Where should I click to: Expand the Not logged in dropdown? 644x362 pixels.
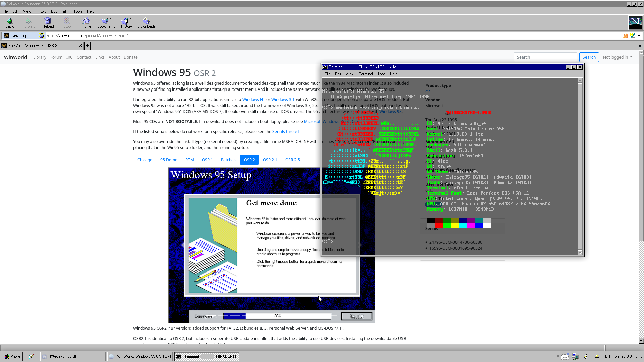coord(618,57)
